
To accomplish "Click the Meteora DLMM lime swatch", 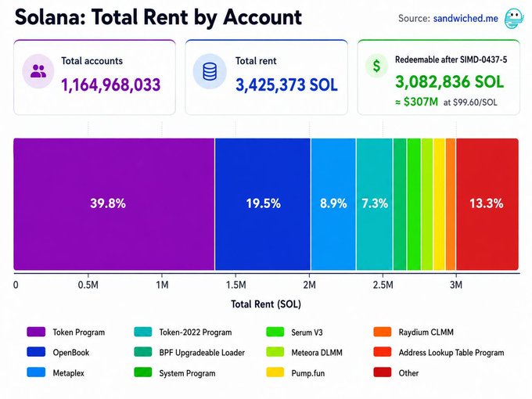I will click(x=275, y=352).
